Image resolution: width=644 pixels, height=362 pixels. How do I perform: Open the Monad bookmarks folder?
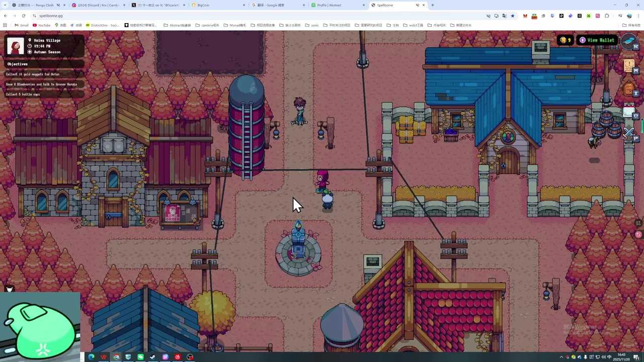[x=235, y=25]
